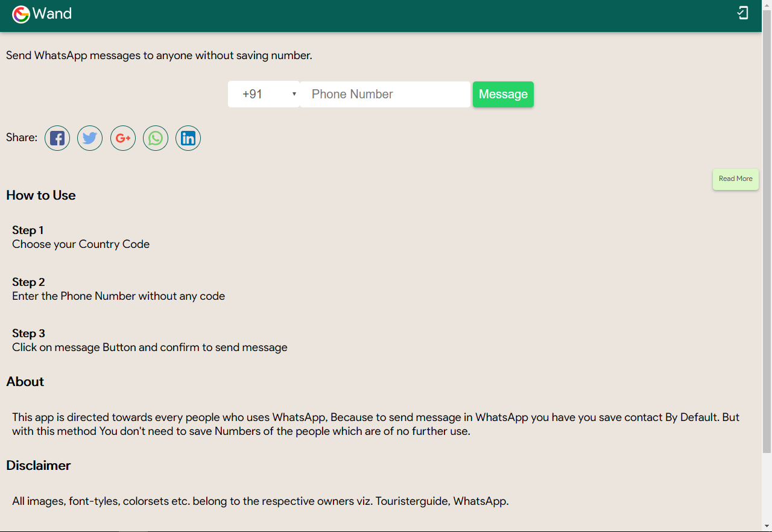Share on LinkedIn

188,138
